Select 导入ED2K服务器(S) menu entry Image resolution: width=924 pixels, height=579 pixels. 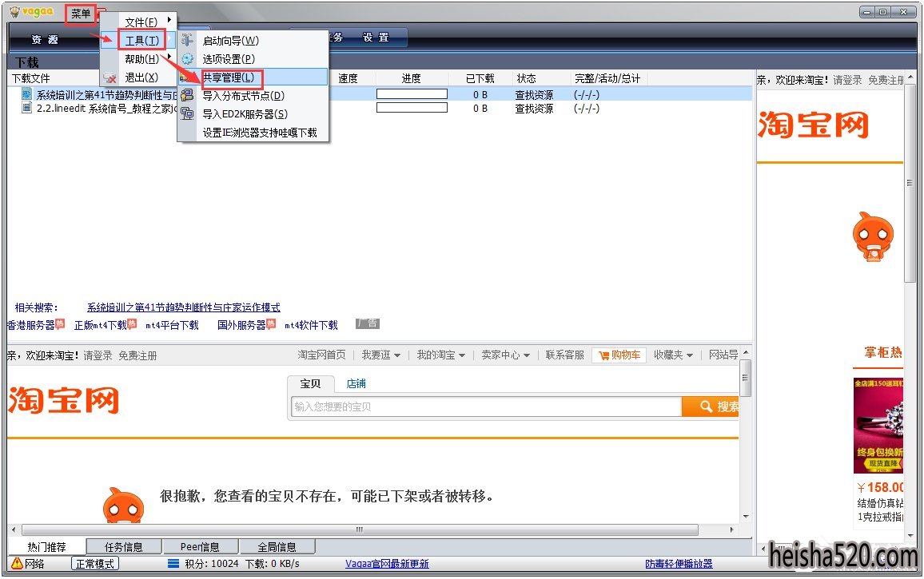click(245, 113)
